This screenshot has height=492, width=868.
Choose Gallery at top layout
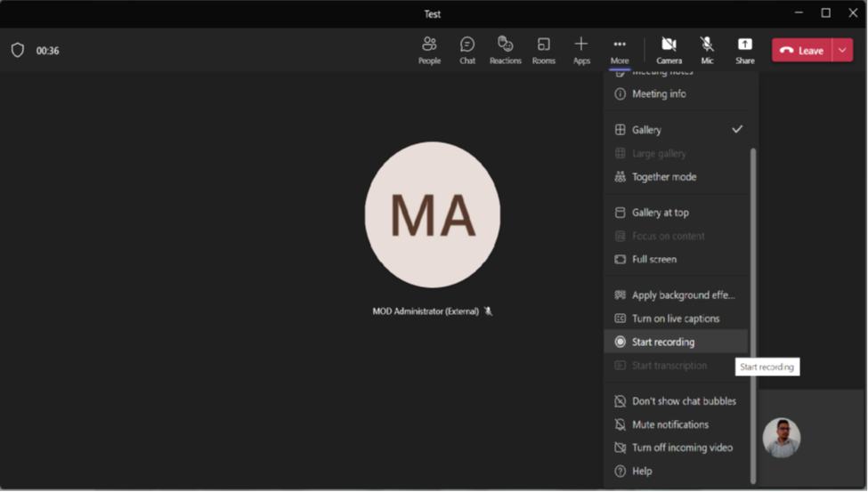tap(676, 213)
